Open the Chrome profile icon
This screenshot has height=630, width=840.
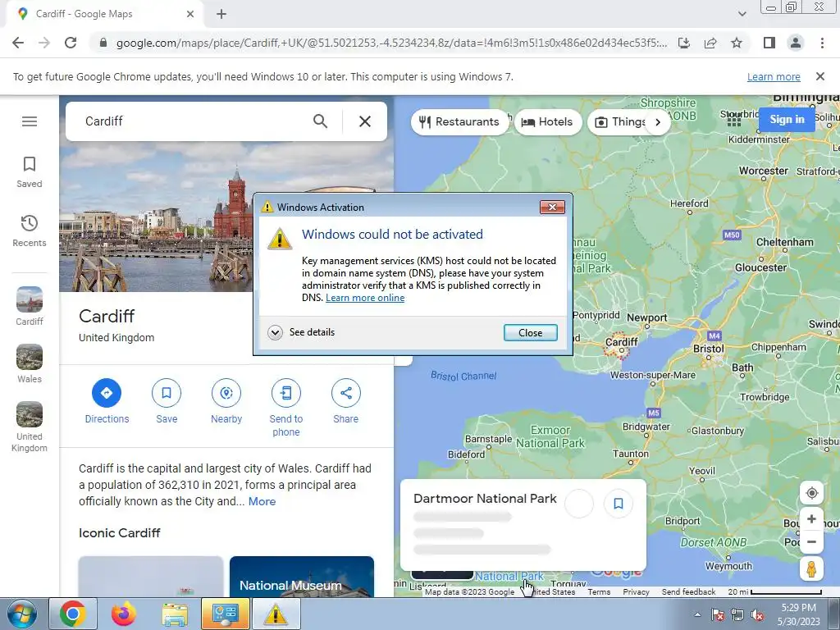tap(796, 43)
